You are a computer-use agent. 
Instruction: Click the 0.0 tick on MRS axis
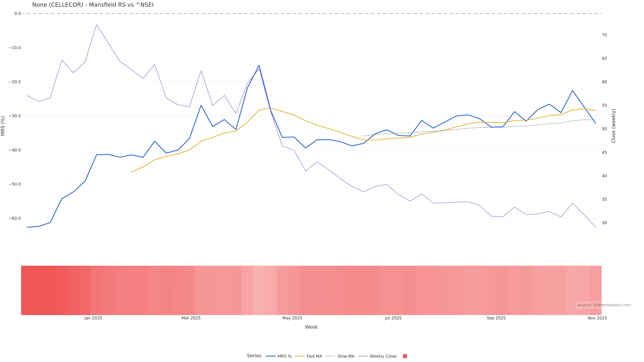coord(17,13)
